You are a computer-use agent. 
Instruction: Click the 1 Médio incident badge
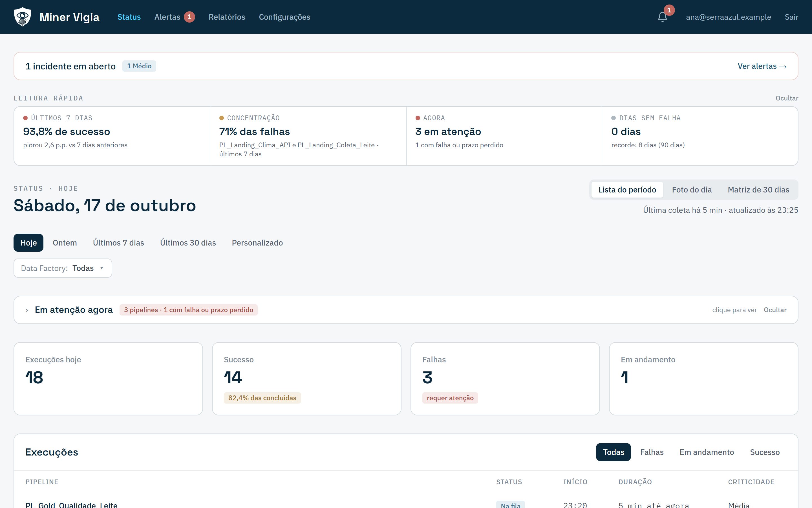139,66
